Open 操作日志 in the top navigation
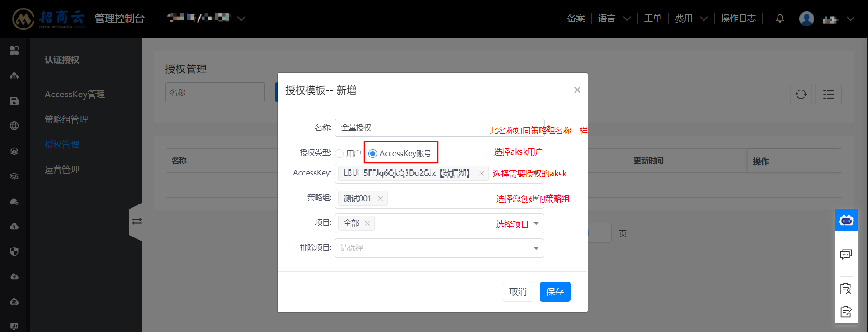This screenshot has width=868, height=332. click(738, 19)
